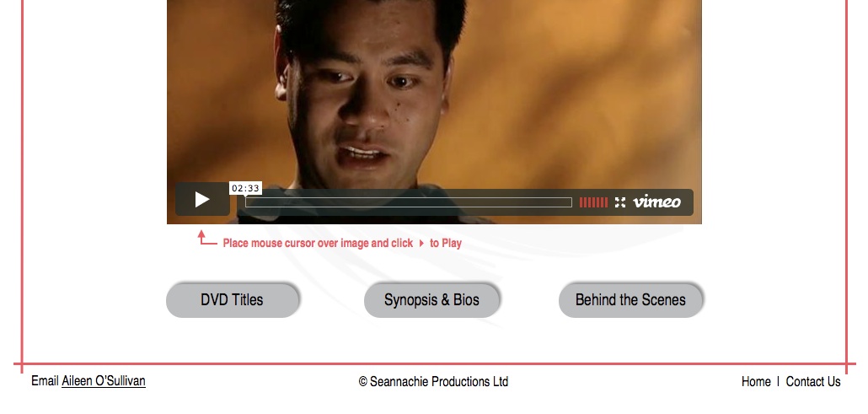Email Aileen O'Sullivan via the footer link
The image size is (868, 414).
pos(104,381)
